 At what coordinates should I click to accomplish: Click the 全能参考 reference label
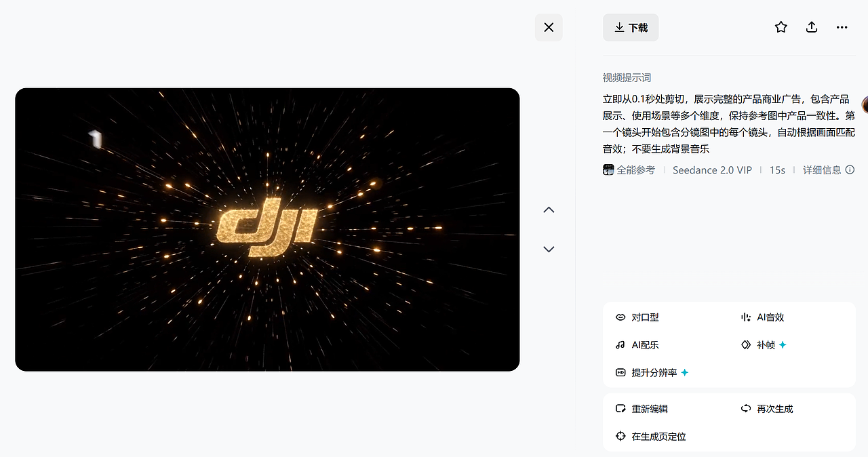tap(635, 170)
